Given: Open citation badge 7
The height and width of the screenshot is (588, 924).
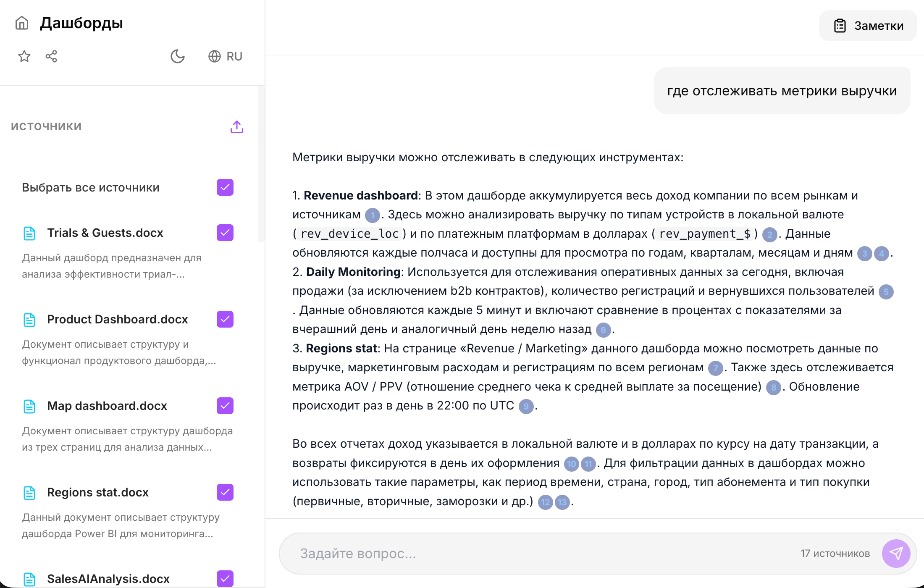Looking at the screenshot, I should point(715,368).
